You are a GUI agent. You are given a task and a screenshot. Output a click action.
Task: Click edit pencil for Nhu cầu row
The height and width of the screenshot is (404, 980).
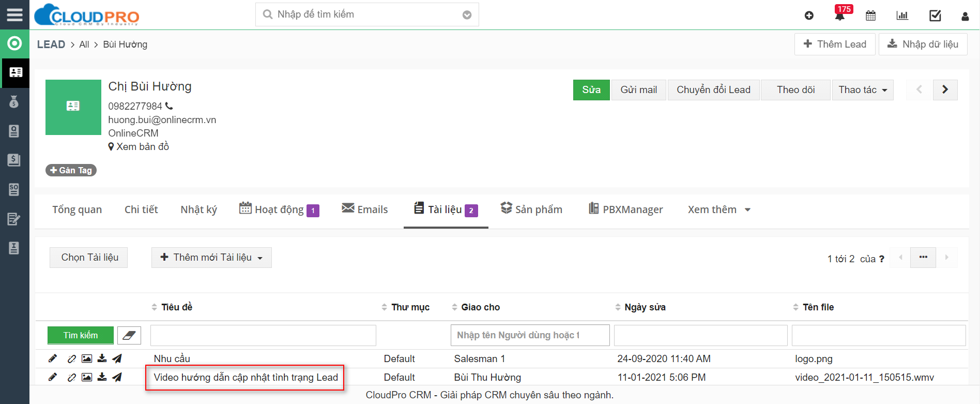[53, 358]
